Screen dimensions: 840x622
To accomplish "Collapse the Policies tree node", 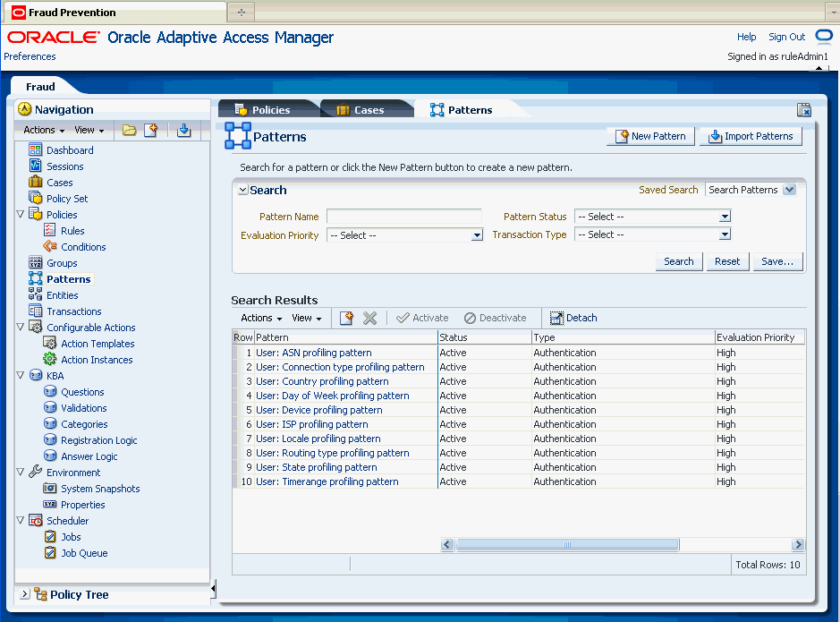I will pyautogui.click(x=21, y=214).
